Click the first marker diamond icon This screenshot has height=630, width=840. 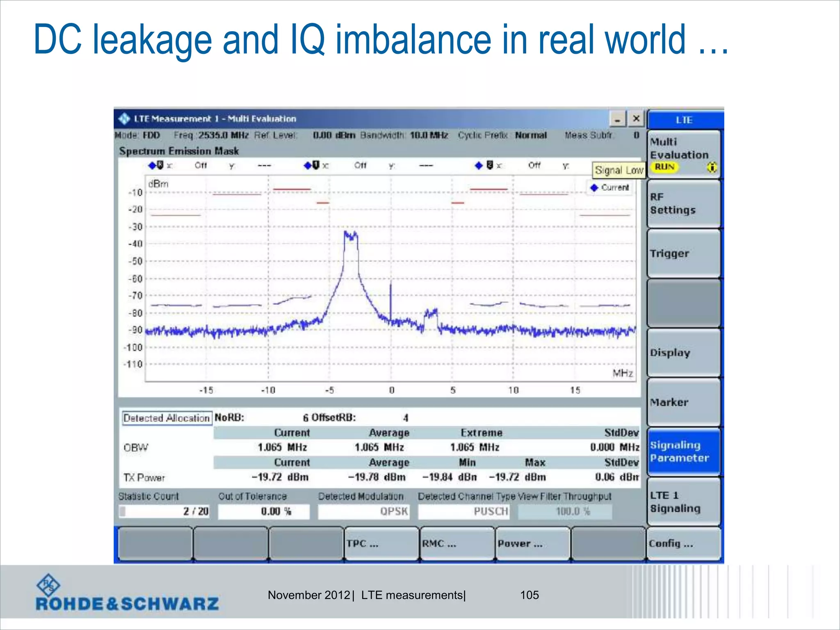pos(152,165)
